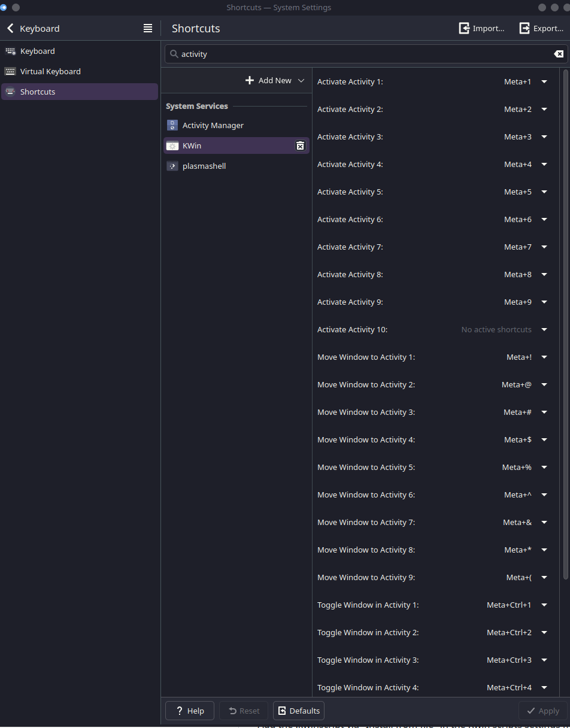Click the plasmashell icon
Screen dimensions: 570x728
172,166
